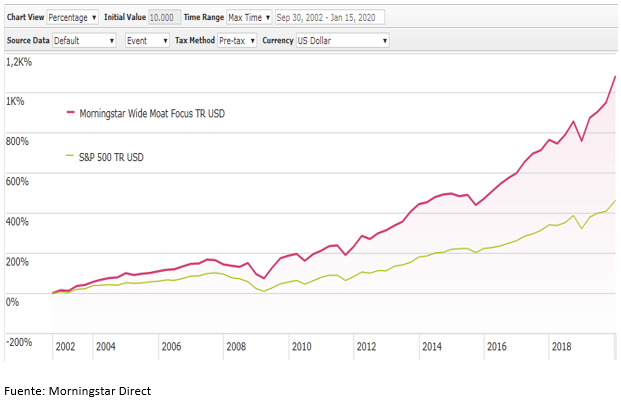Open the Chart View Percentage dropdown

pos(73,18)
